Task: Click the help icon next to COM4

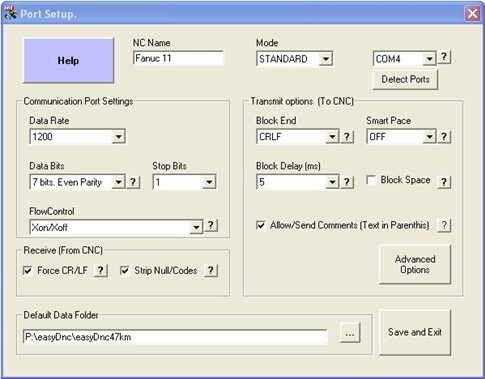Action: (x=444, y=57)
